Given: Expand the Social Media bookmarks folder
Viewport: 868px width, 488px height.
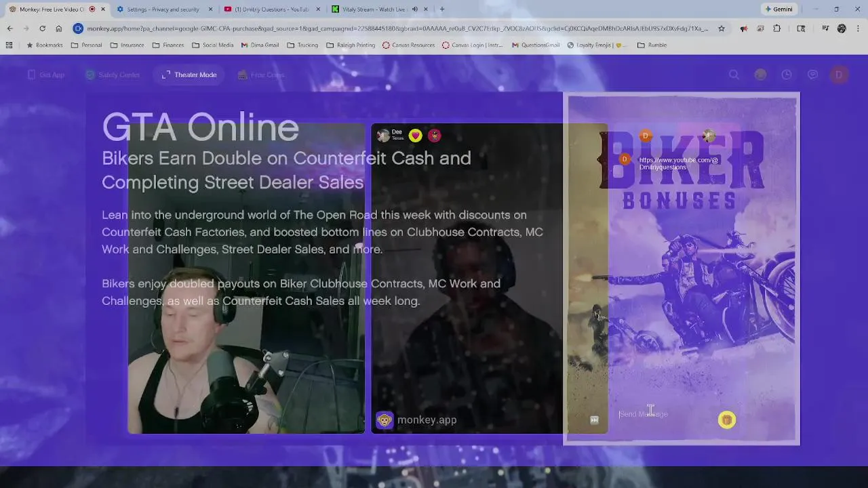Looking at the screenshot, I should (212, 45).
